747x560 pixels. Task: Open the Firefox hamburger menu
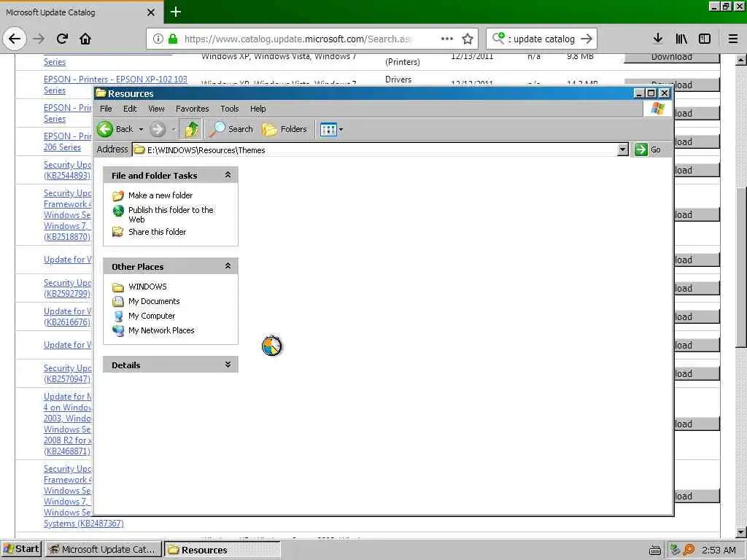[x=733, y=39]
